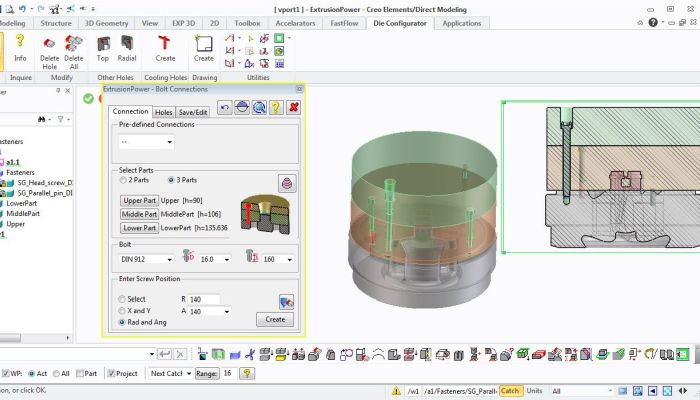Viewport: 700px width, 400px height.
Task: Click the return arrow icon beside command line
Action: click(x=164, y=354)
